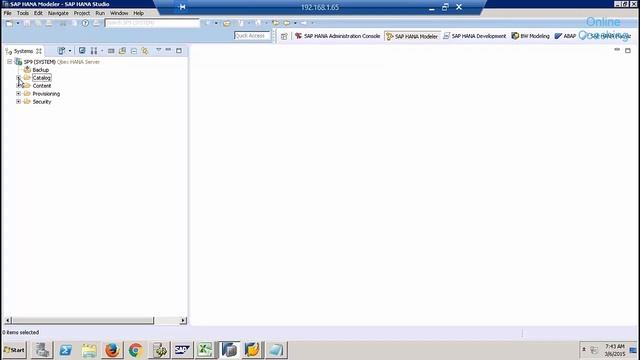
Task: Open File Explorer from taskbar
Action: point(89,350)
